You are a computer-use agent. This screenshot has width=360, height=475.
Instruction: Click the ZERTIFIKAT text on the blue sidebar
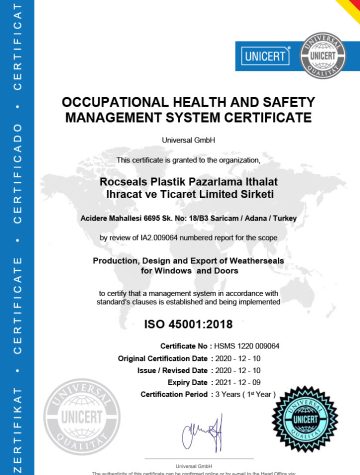pyautogui.click(x=17, y=431)
